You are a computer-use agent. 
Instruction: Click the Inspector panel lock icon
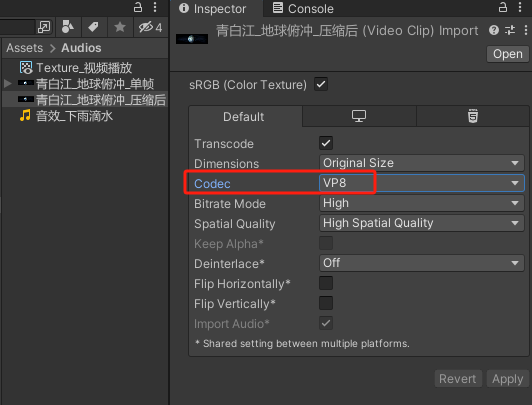(x=503, y=7)
